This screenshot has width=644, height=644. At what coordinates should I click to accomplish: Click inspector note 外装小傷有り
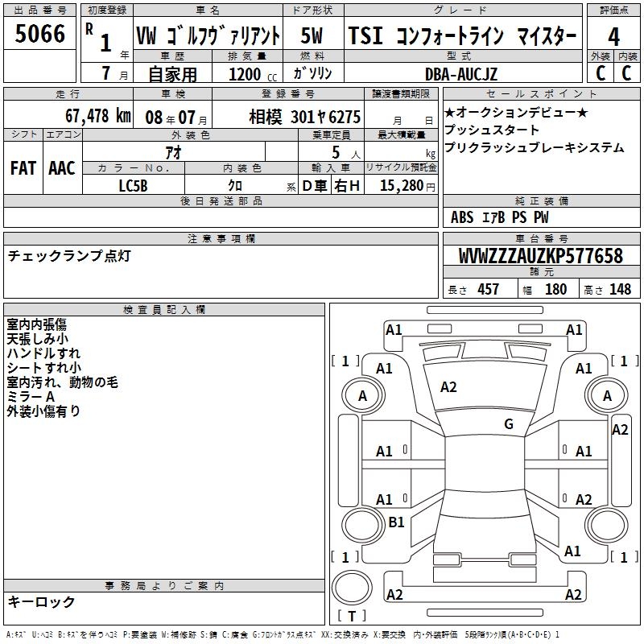[43, 411]
